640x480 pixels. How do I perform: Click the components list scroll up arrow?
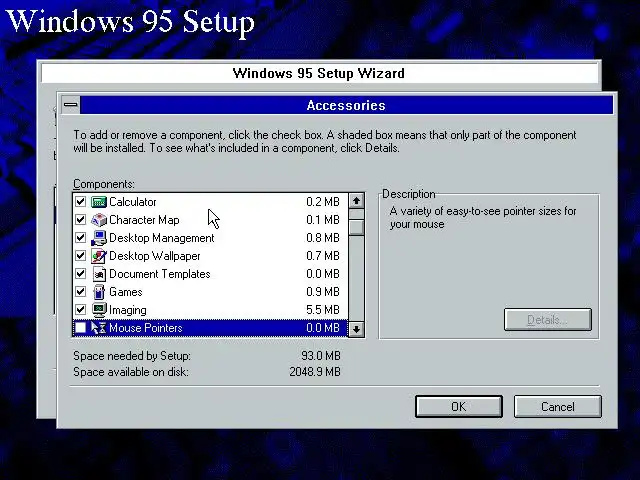tap(356, 201)
